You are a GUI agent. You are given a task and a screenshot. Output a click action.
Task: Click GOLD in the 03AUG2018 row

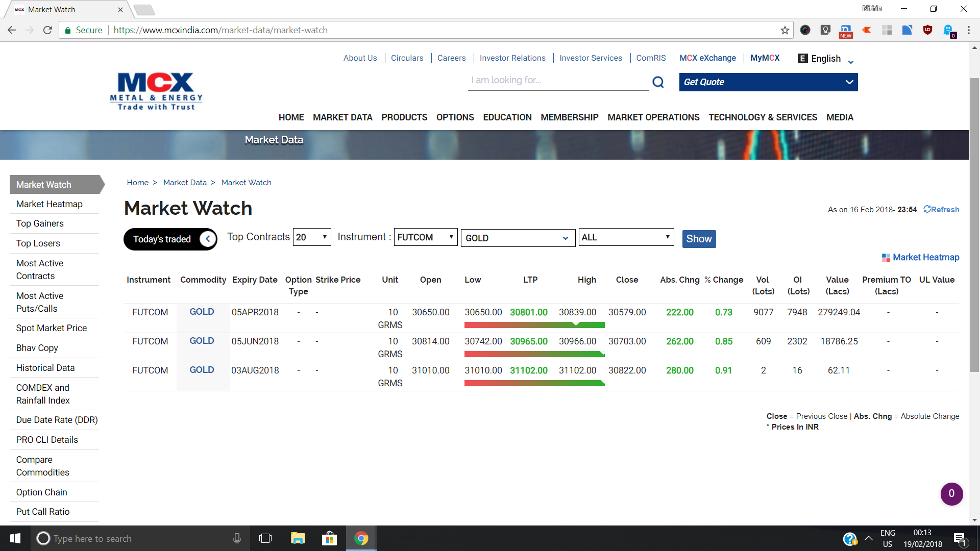click(202, 370)
